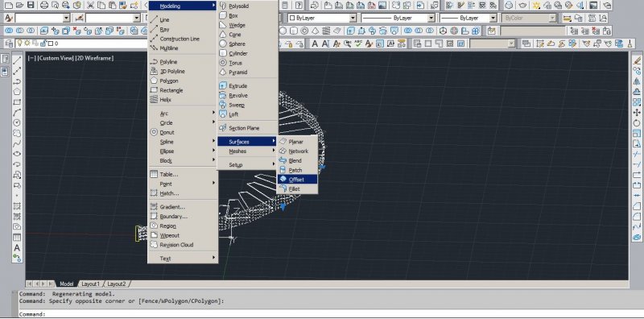Click the New drawing icon in the toolbar
Screen dimensions: 644x319
(9, 6)
